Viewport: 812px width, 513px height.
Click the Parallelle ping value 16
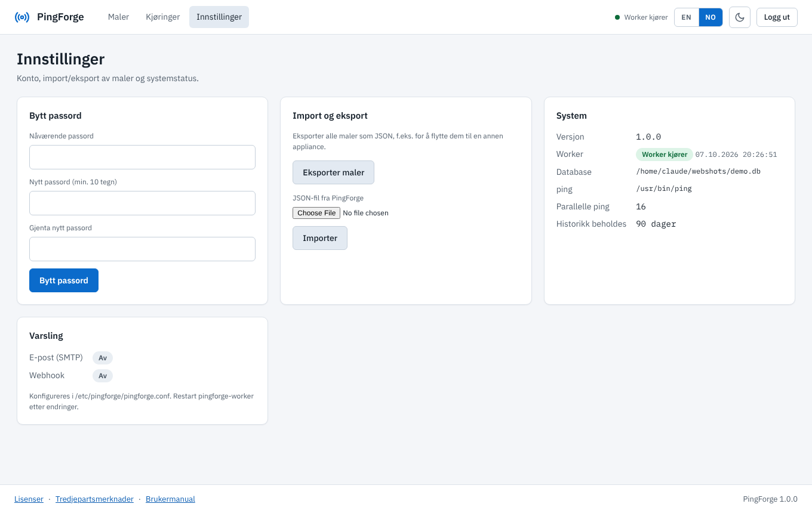click(641, 206)
